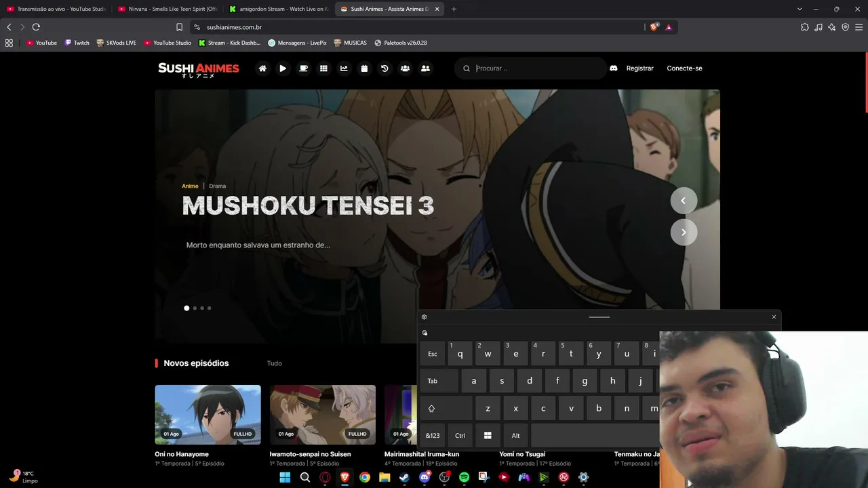Viewport: 868px width, 488px height.
Task: Open Mensagens - LivePix bookmark
Action: [x=297, y=43]
